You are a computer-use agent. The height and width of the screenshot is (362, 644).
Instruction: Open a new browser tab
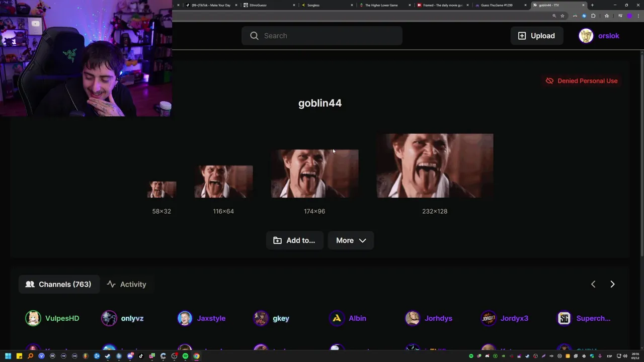pos(592,5)
